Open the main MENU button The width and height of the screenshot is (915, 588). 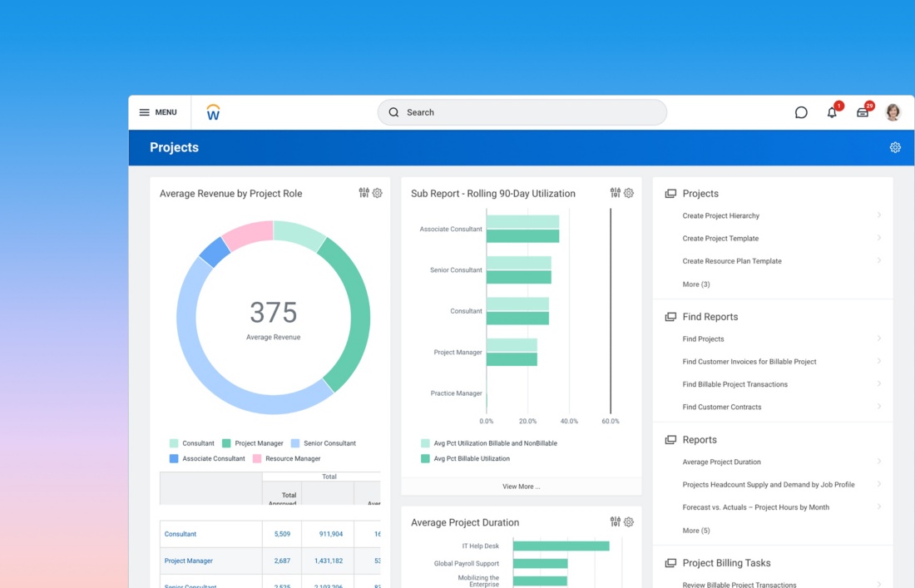coord(158,112)
